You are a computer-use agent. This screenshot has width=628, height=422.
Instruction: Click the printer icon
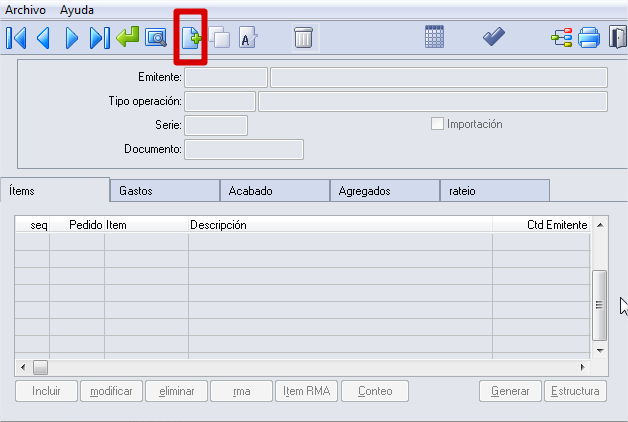[589, 37]
